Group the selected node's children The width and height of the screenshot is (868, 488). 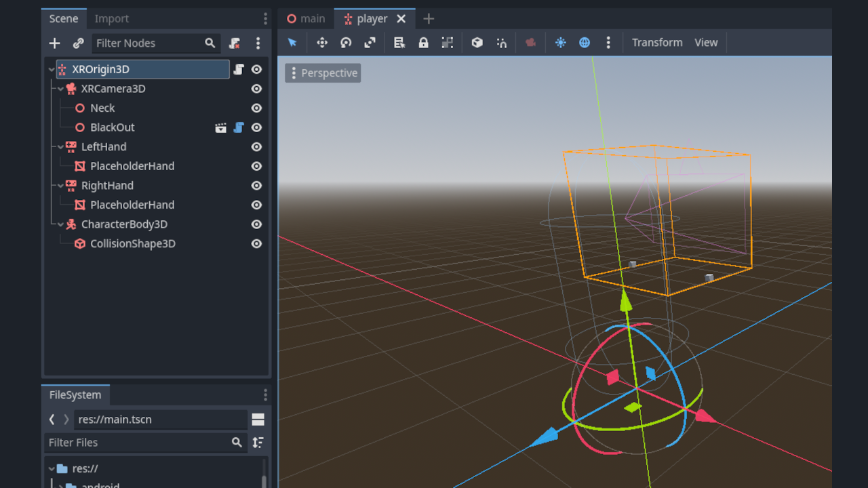tap(448, 43)
